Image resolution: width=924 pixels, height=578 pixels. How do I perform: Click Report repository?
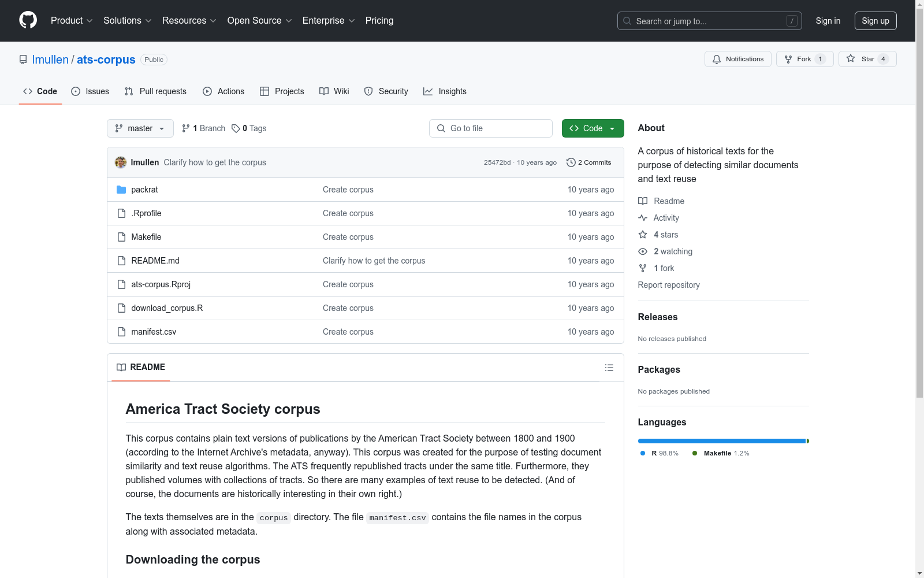[669, 285]
